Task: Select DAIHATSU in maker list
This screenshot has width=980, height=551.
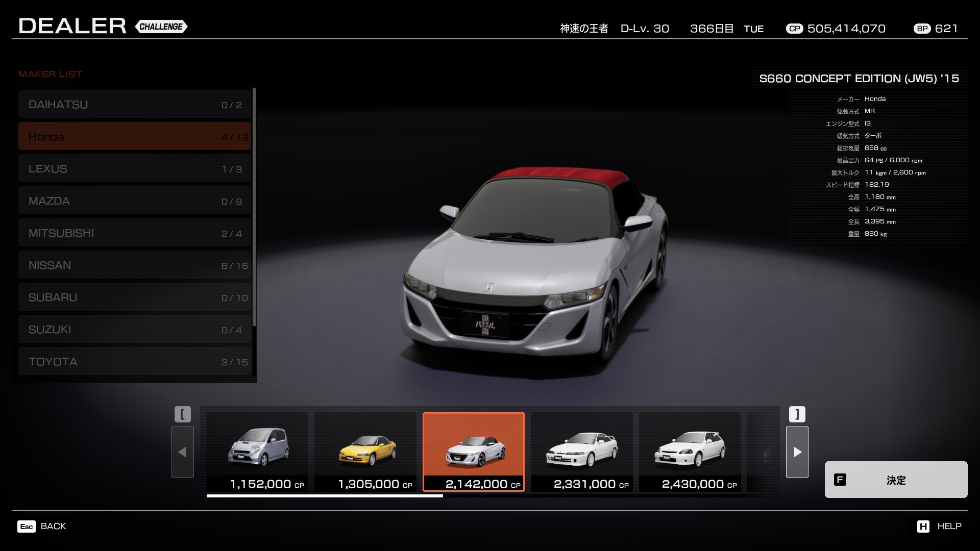Action: (135, 105)
